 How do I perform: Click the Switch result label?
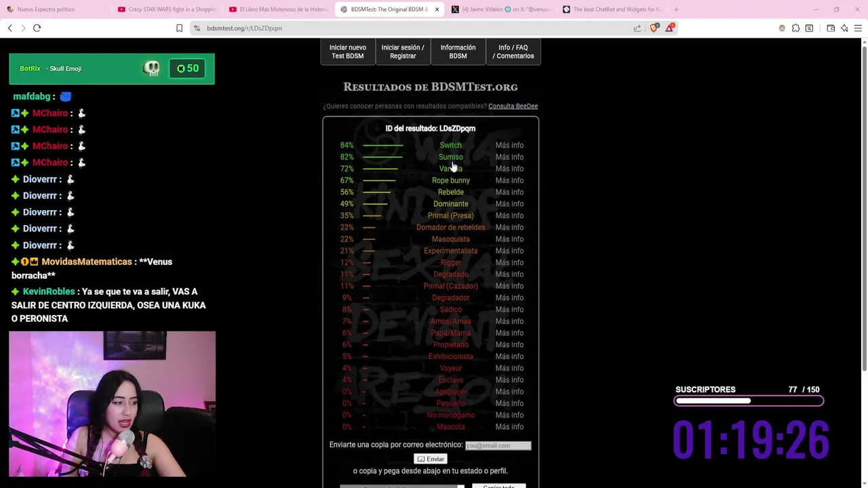[x=450, y=145]
